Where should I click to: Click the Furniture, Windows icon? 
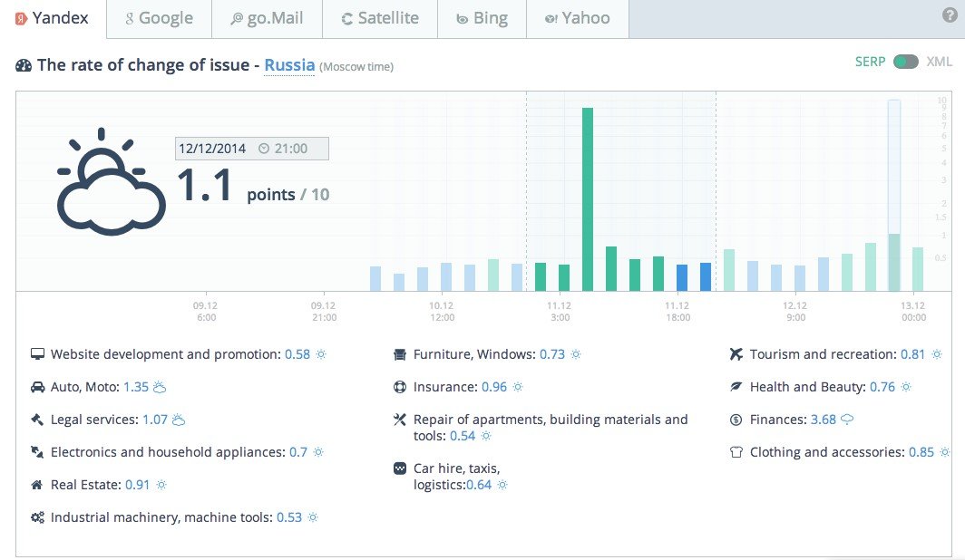click(400, 354)
